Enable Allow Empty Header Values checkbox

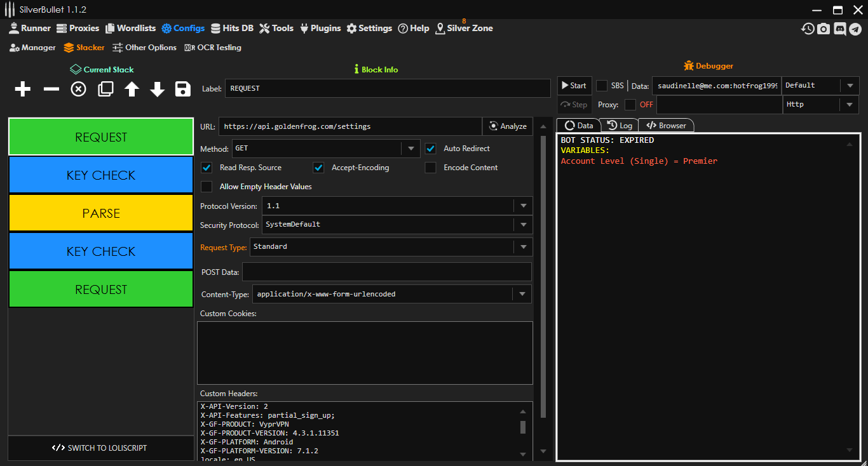207,187
